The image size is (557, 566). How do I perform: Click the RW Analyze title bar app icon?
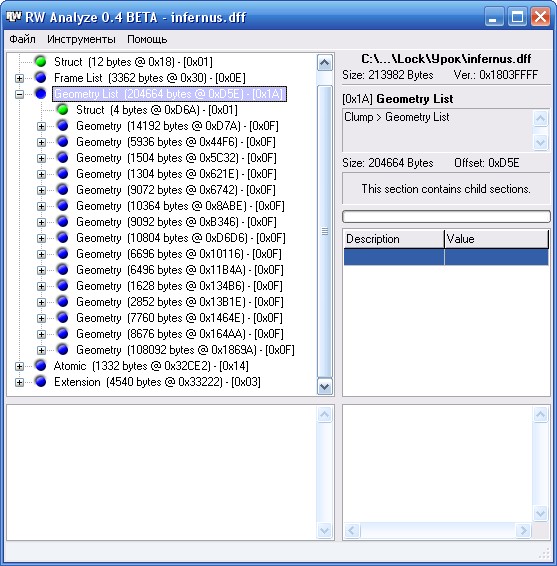(14, 16)
